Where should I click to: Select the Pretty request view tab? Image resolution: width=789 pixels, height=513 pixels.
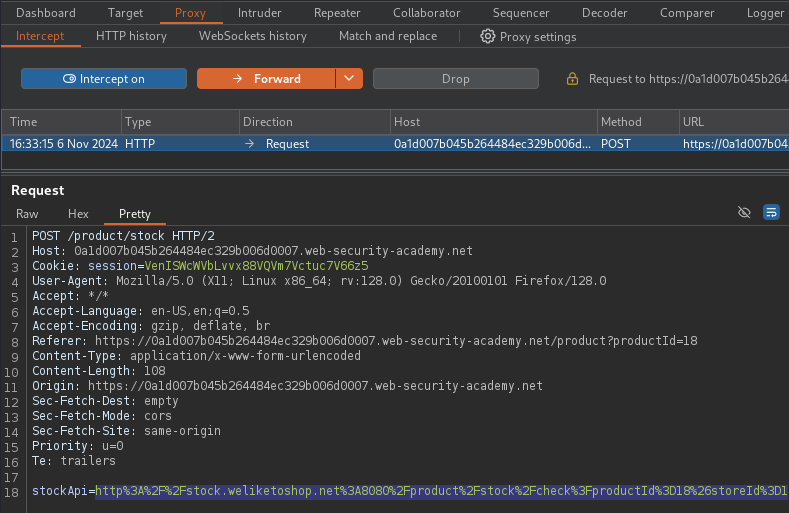pyautogui.click(x=135, y=214)
